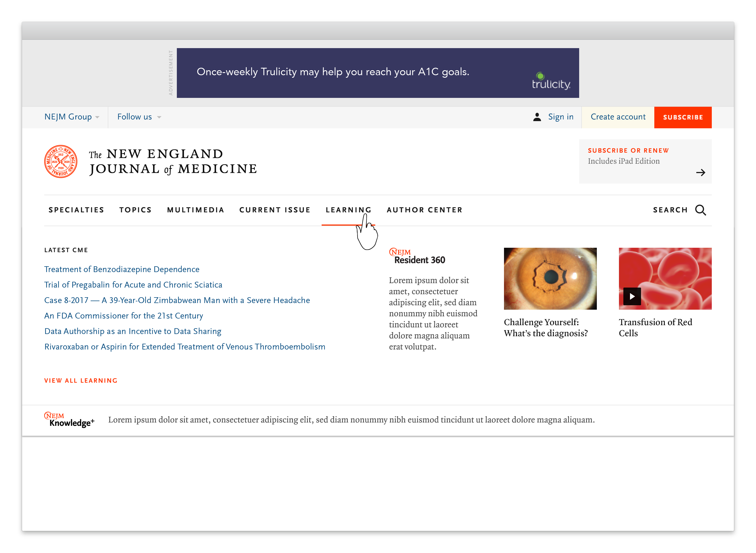Screen dimensions: 756x553
Task: Open the Multimedia menu
Action: click(195, 210)
